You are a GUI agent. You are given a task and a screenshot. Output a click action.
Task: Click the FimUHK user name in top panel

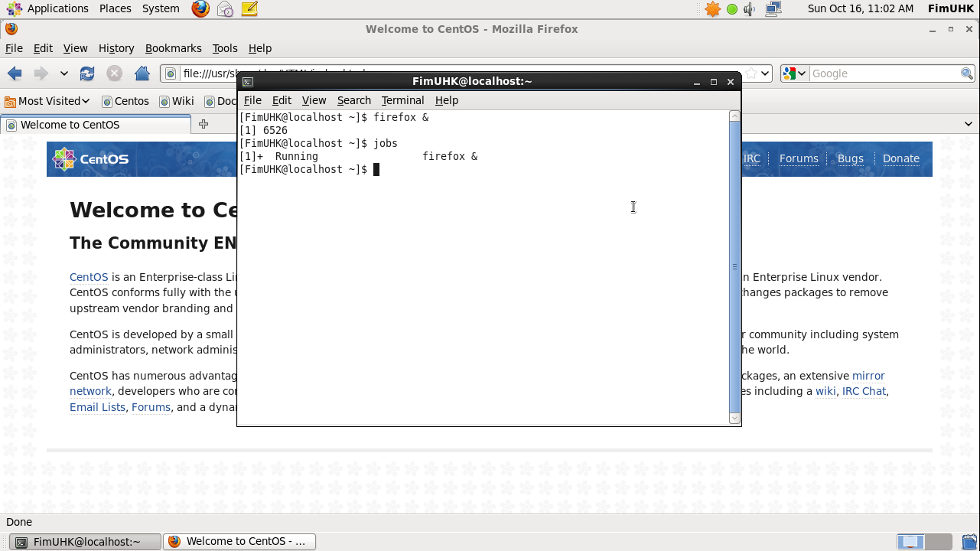point(950,8)
